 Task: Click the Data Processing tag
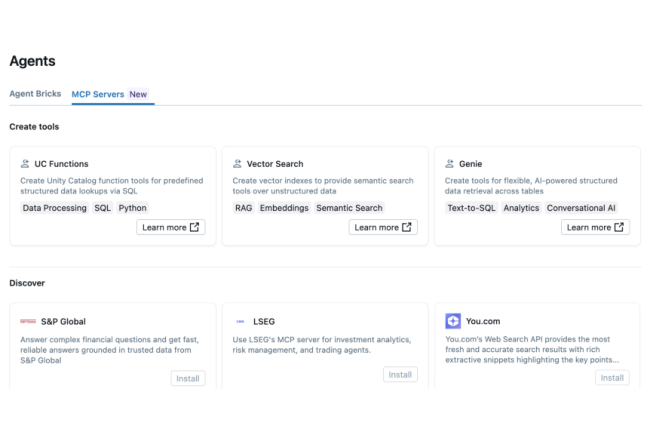tap(55, 208)
